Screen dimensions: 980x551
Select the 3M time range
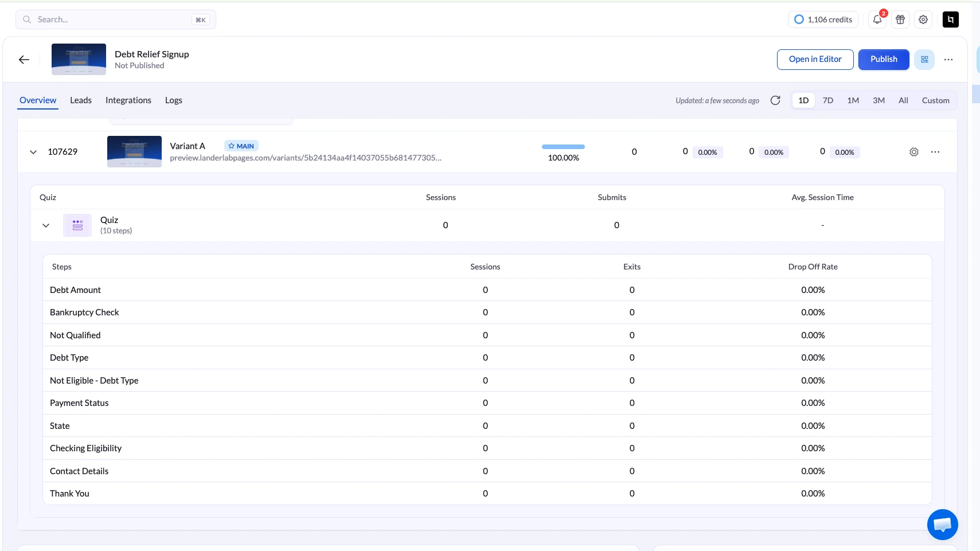click(x=879, y=100)
